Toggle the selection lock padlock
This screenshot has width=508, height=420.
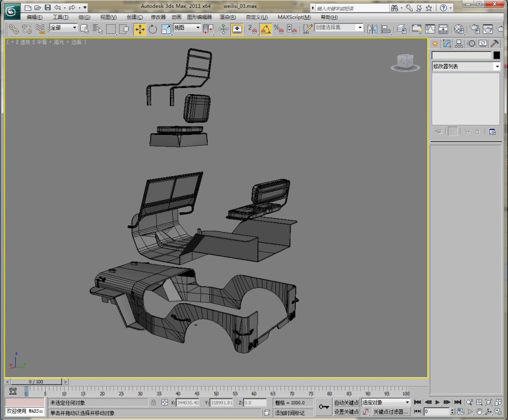click(154, 403)
